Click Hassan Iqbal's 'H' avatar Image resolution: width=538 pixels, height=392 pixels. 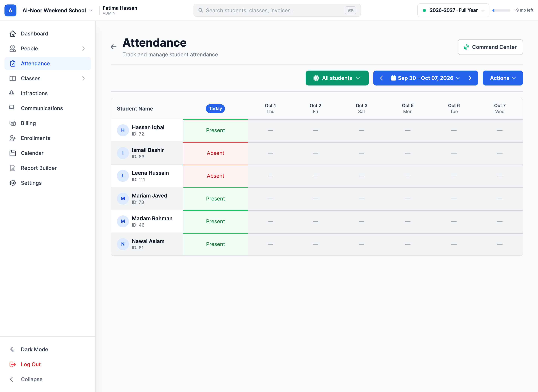point(123,130)
